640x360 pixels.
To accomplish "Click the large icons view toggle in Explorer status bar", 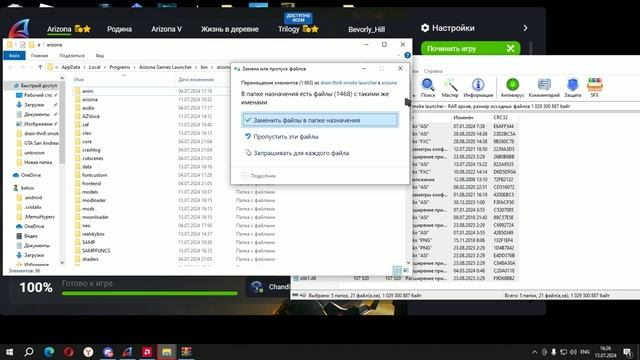I will pos(406,270).
